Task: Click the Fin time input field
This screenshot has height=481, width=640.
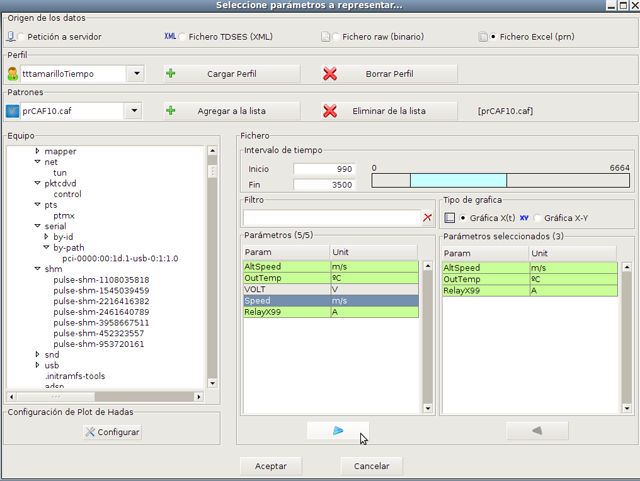Action: (324, 185)
